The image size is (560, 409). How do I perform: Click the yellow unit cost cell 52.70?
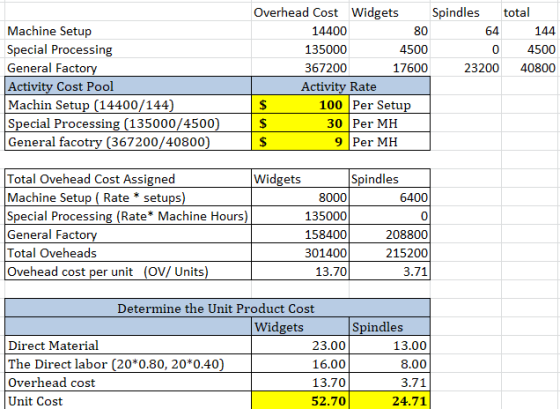(300, 401)
